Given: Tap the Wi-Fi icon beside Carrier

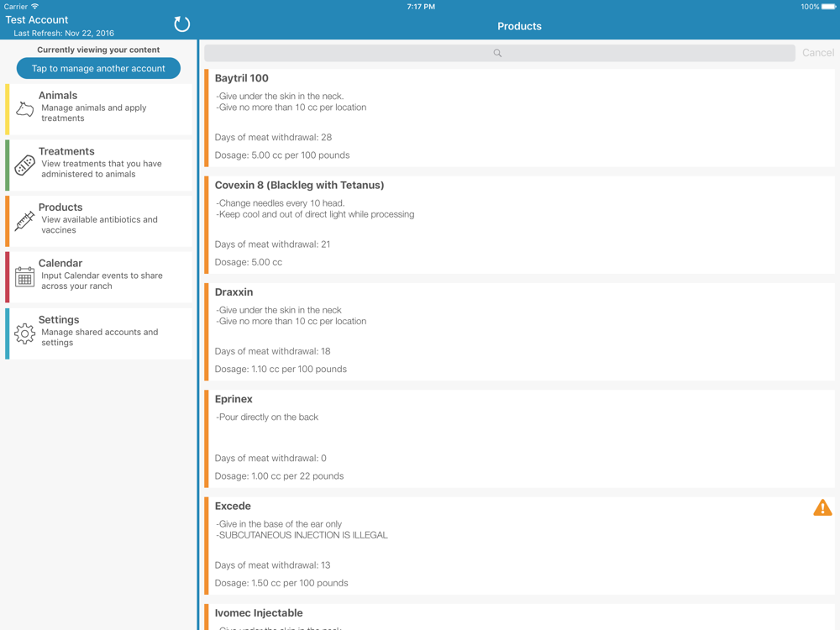Looking at the screenshot, I should pos(34,7).
